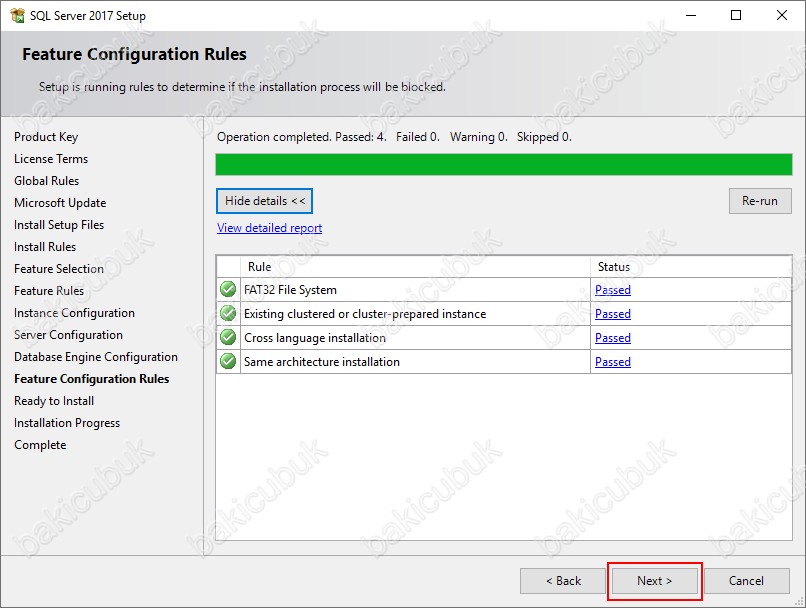Select Installation Progress step in sidebar

coord(67,423)
